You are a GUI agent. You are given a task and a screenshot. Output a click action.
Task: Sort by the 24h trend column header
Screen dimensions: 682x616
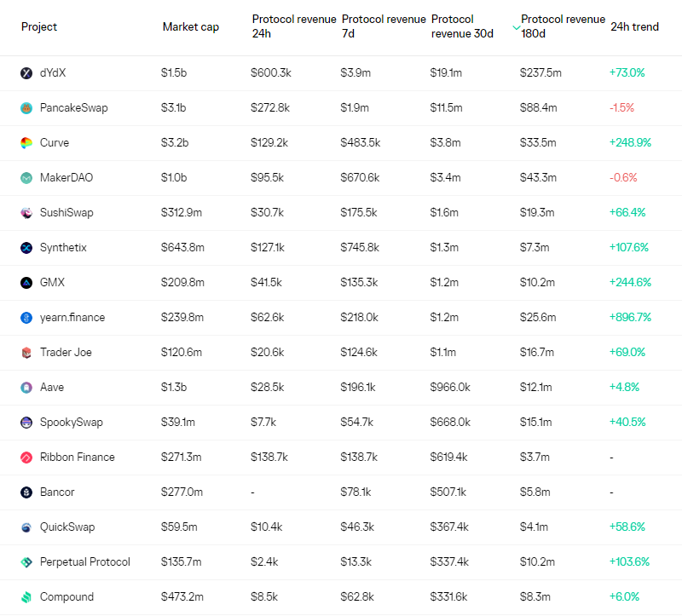pyautogui.click(x=634, y=27)
